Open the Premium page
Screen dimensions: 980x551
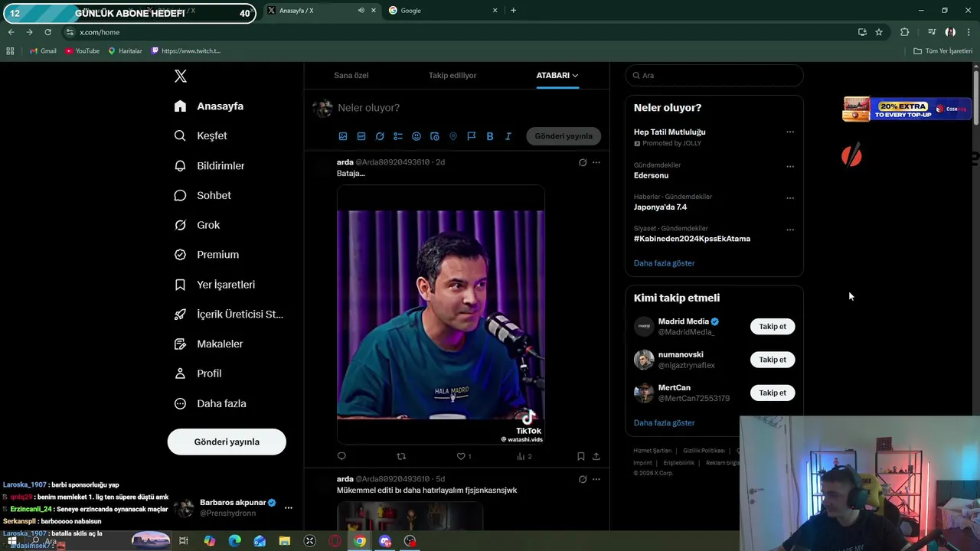[206, 255]
